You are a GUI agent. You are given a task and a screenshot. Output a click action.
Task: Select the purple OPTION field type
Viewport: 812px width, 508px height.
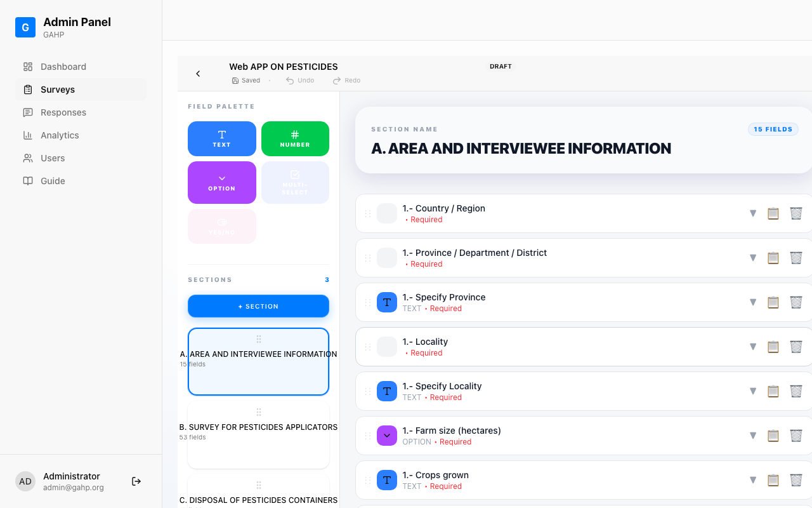(221, 182)
